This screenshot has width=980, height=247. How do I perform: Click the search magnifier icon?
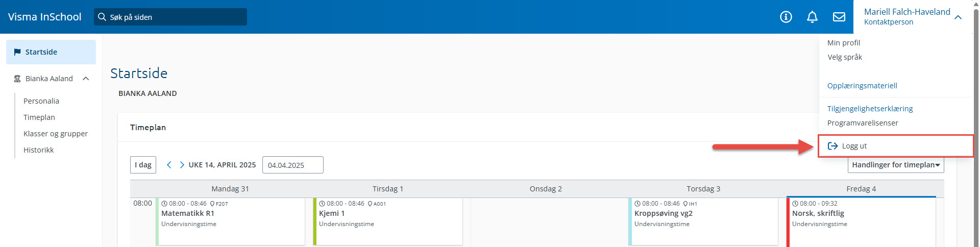(x=102, y=17)
